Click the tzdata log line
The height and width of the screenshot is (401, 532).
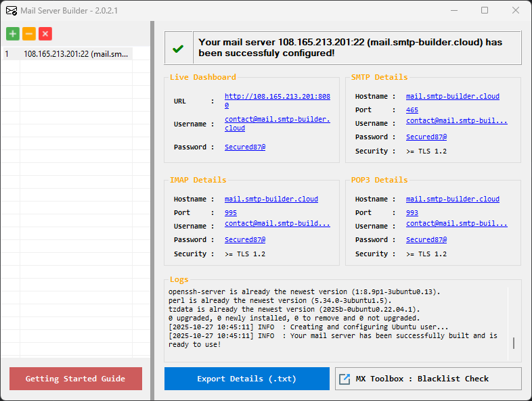(x=294, y=309)
